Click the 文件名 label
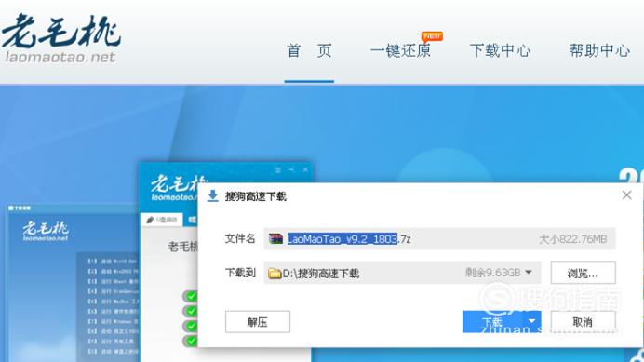The height and width of the screenshot is (362, 644). coord(240,239)
